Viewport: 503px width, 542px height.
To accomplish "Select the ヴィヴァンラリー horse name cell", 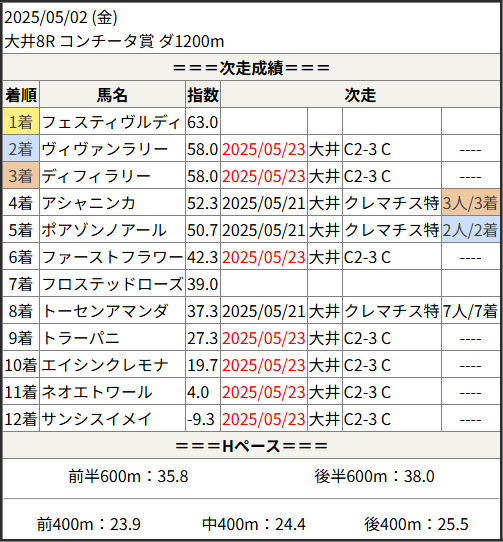I will (x=112, y=149).
